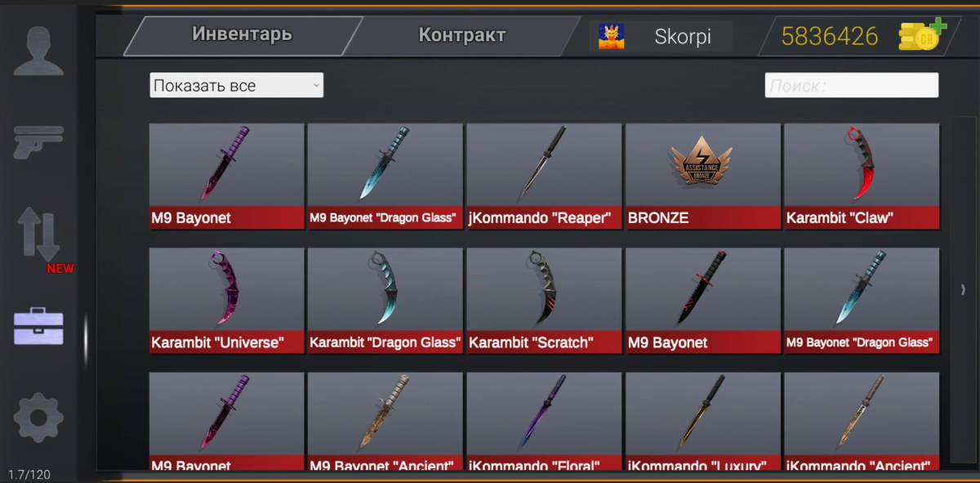980x483 pixels.
Task: Add coins with the gold plus icon
Action: pyautogui.click(x=922, y=36)
